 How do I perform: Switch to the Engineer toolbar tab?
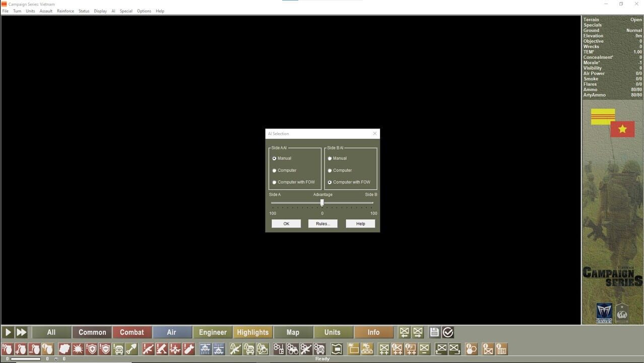212,332
